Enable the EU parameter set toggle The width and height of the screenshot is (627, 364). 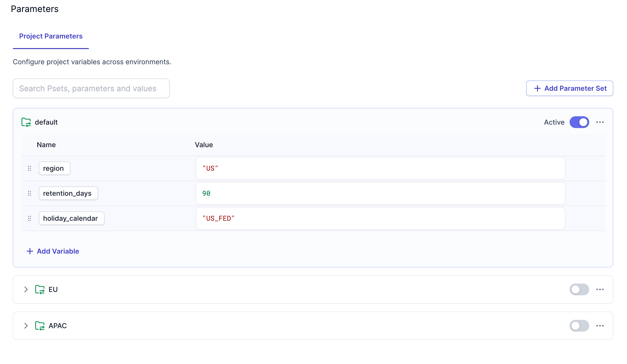(x=579, y=289)
